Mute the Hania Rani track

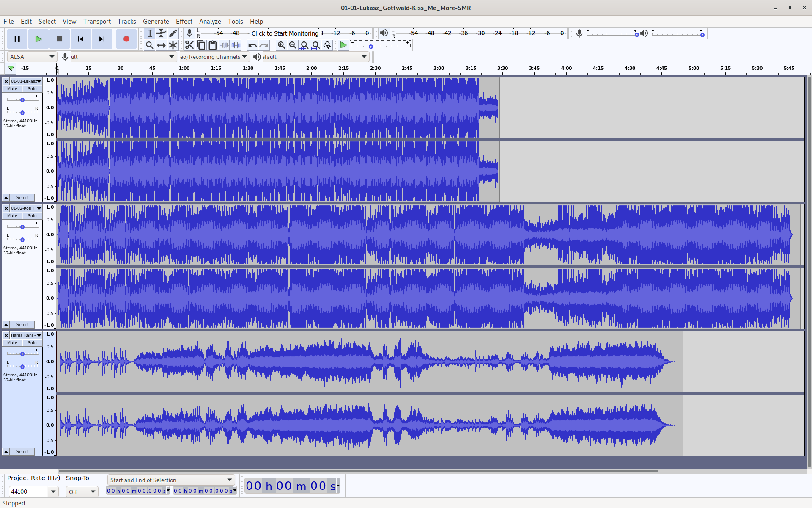click(12, 343)
